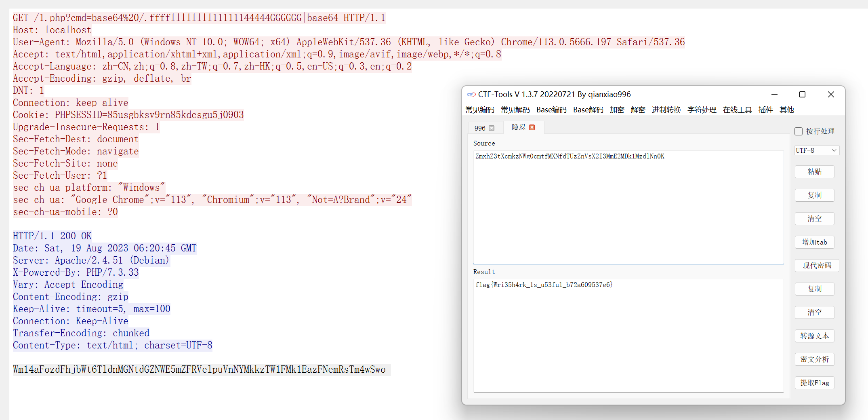This screenshot has width=868, height=420.
Task: Click the CTF-Tools app icon in title bar
Action: click(x=471, y=95)
